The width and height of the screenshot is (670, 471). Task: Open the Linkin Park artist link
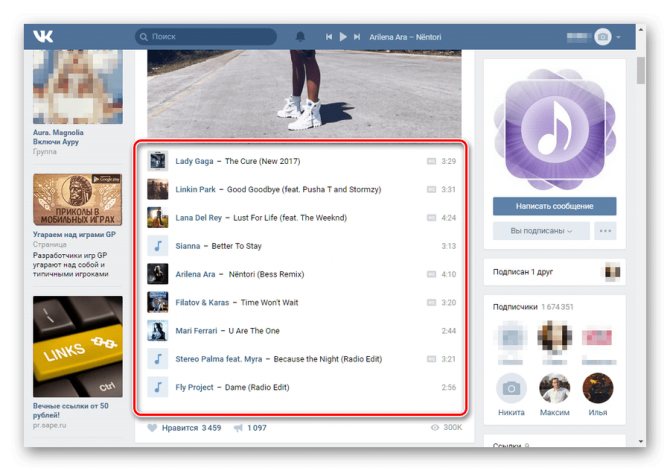[x=195, y=189]
